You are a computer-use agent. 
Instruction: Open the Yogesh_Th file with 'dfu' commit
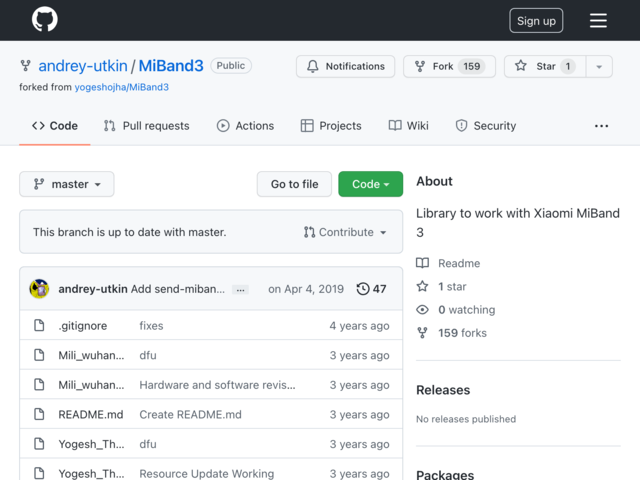[91, 444]
